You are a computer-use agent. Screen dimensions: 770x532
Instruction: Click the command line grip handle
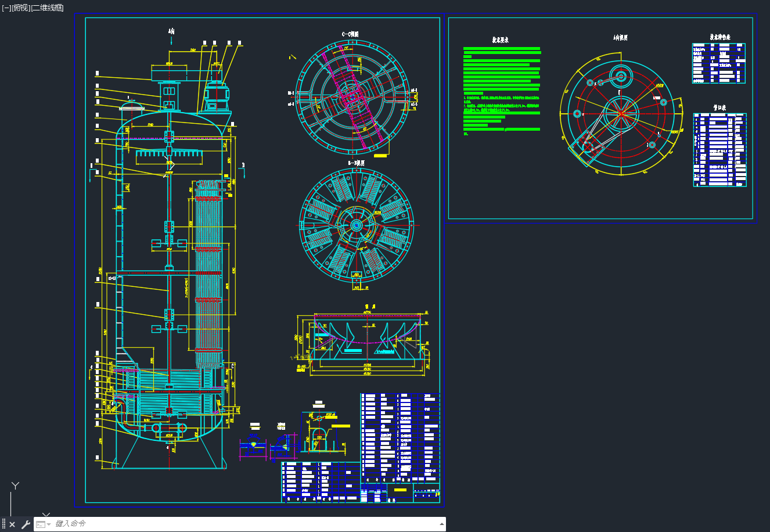click(x=3, y=524)
